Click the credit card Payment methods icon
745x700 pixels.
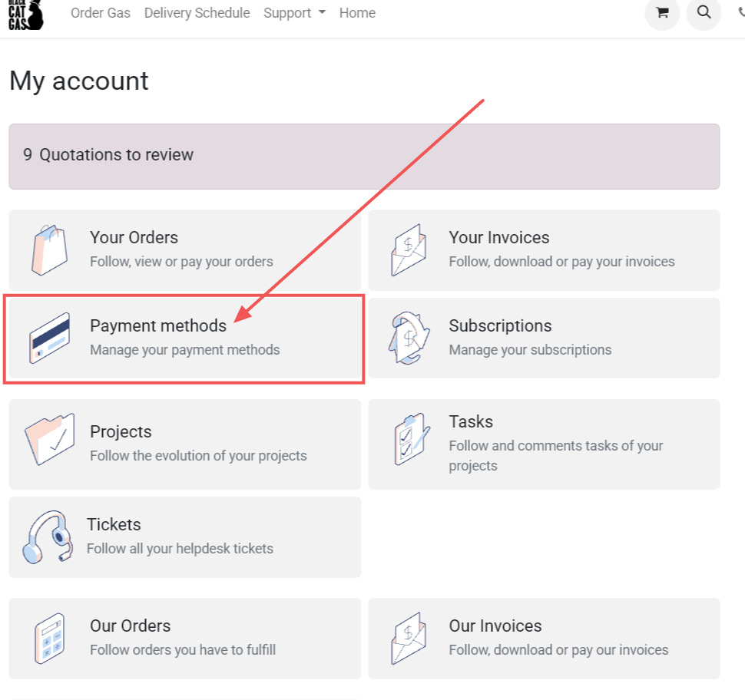point(50,338)
